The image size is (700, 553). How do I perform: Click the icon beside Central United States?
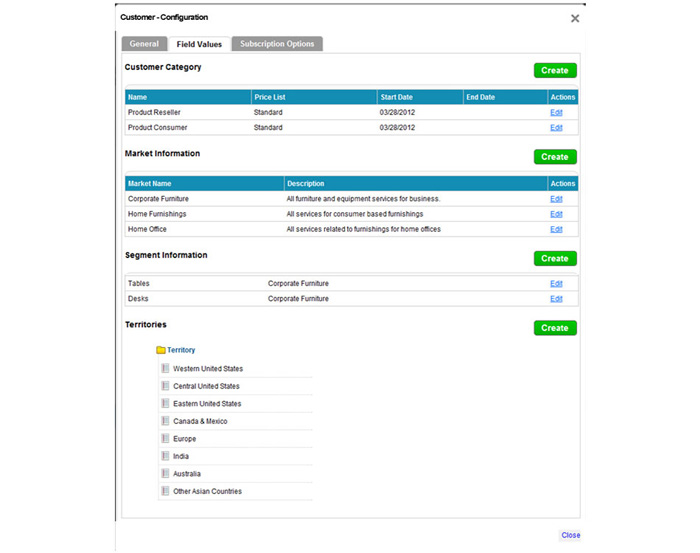[x=165, y=386]
